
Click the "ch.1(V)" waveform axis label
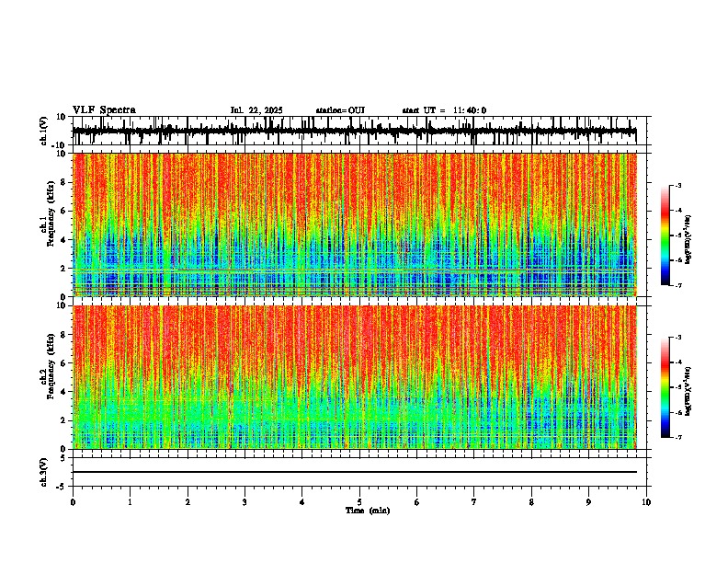(x=44, y=132)
